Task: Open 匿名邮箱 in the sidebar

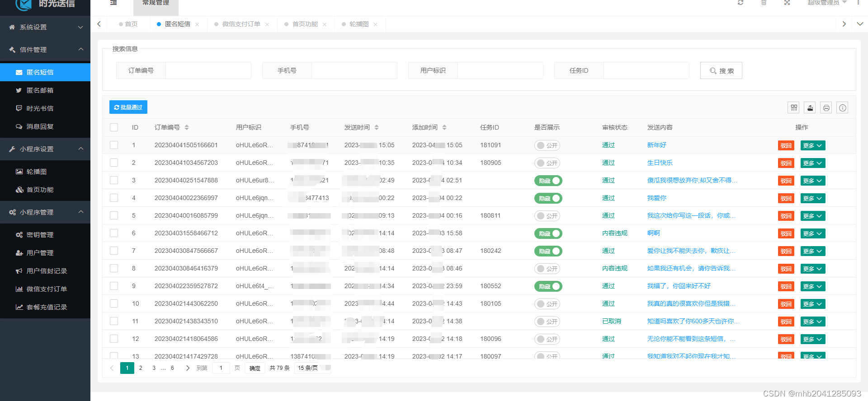Action: [45, 90]
